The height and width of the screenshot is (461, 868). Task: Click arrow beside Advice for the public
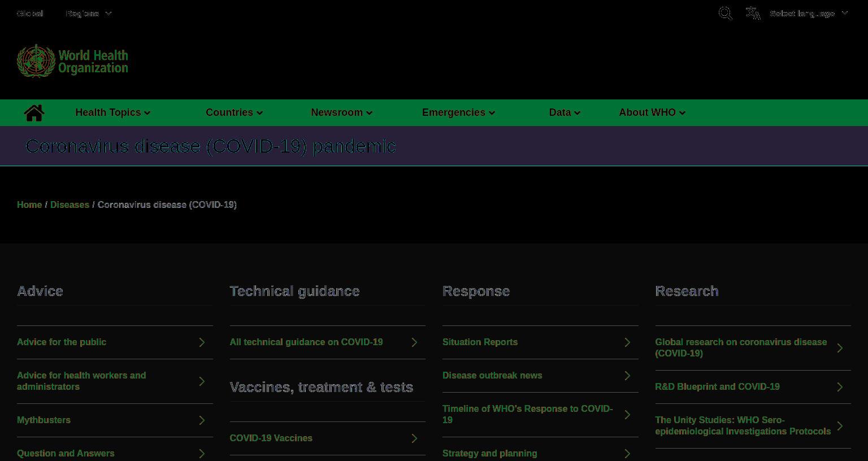pyautogui.click(x=202, y=342)
